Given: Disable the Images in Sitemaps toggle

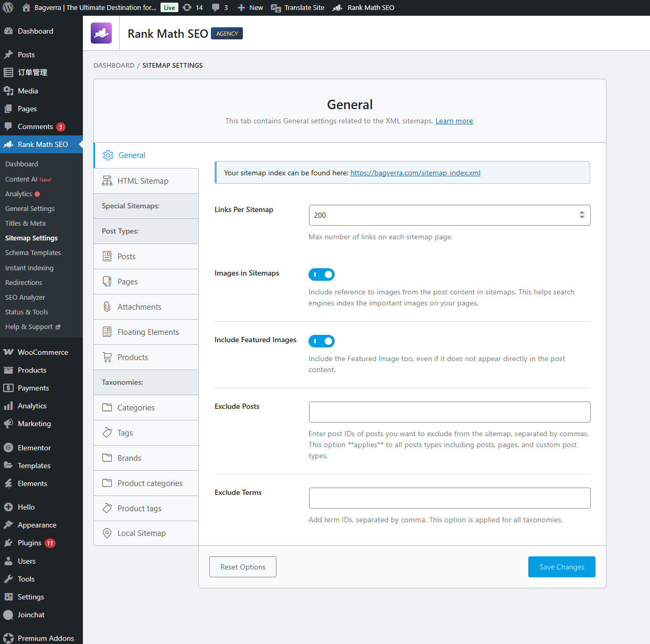Looking at the screenshot, I should coord(322,274).
